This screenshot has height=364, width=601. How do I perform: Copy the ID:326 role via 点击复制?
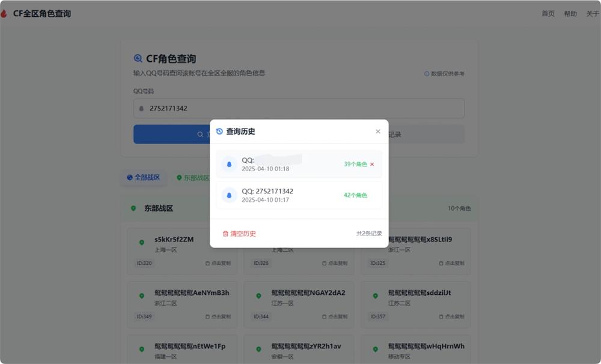click(x=335, y=263)
